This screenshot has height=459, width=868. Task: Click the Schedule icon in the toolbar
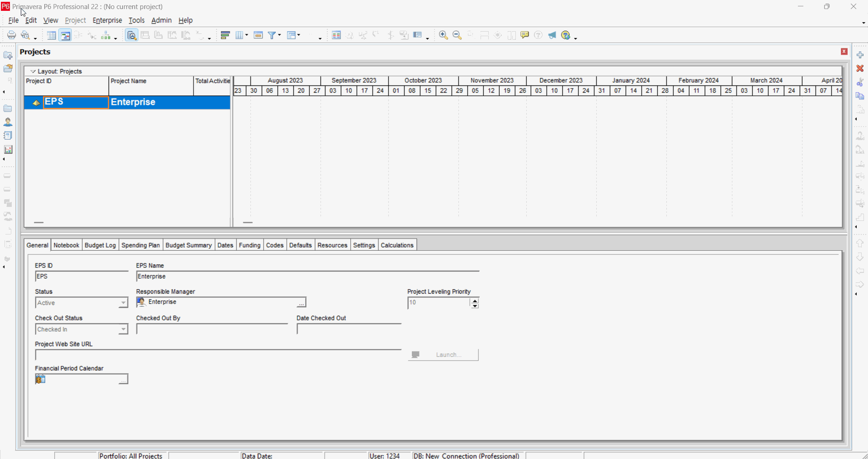click(336, 35)
